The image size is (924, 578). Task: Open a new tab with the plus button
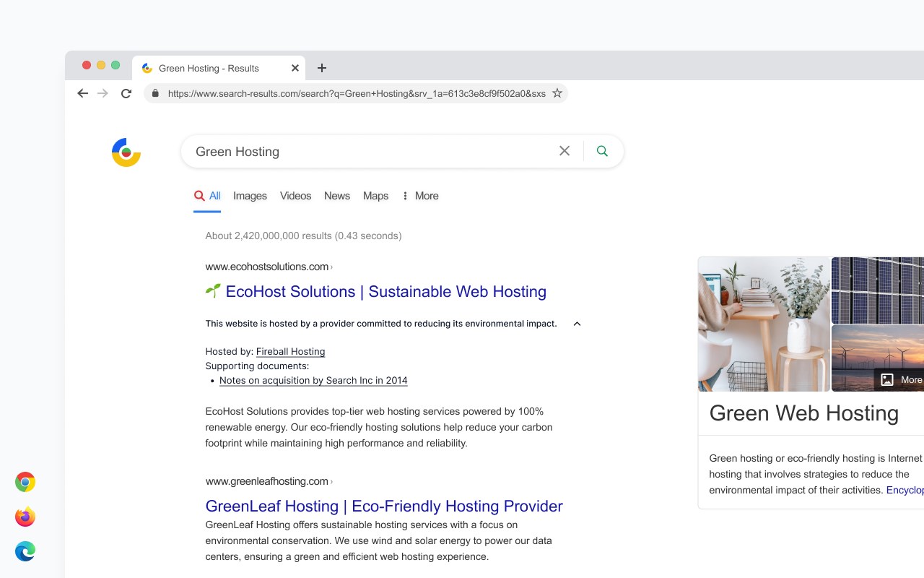pos(322,68)
